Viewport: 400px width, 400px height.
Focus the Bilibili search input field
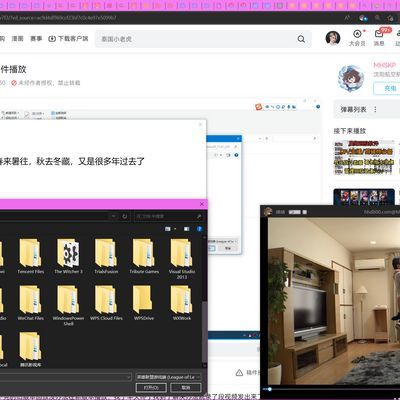tap(199, 39)
